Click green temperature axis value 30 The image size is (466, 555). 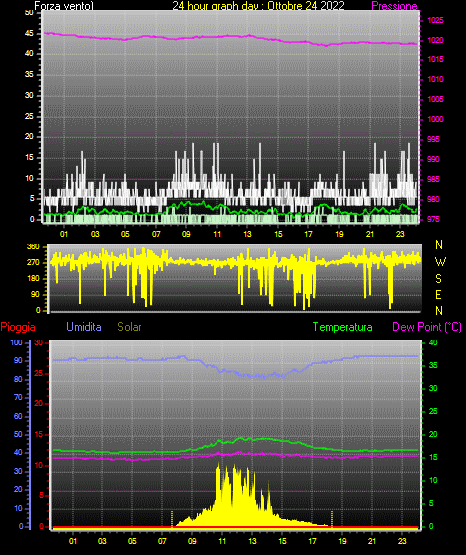(x=433, y=388)
